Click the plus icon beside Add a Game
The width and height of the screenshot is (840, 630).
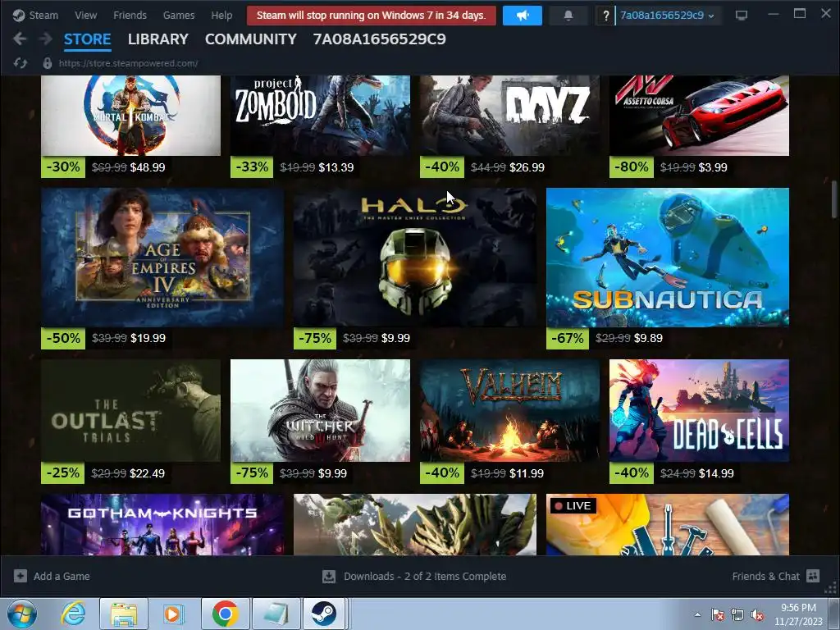21,576
